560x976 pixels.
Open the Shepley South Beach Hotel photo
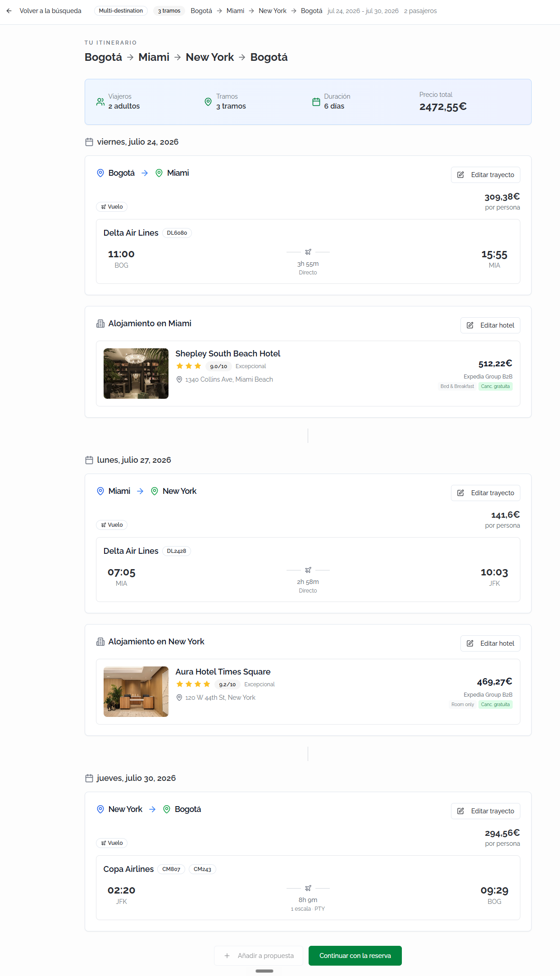136,374
